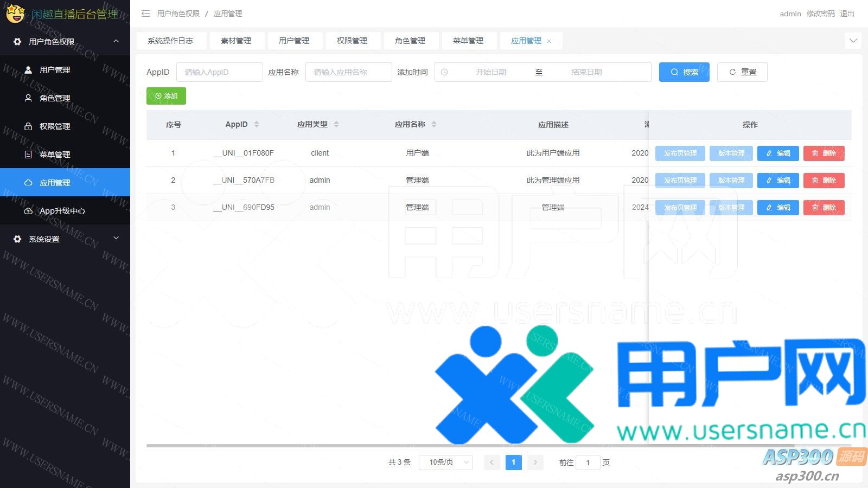Go to next page arrow in pagination
The width and height of the screenshot is (868, 488).
tap(535, 463)
